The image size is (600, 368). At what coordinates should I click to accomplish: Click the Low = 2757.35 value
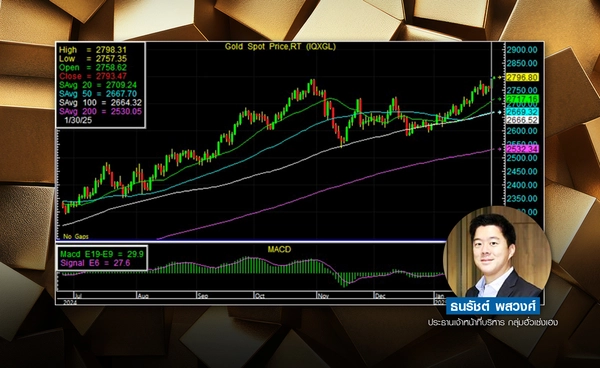click(x=93, y=59)
